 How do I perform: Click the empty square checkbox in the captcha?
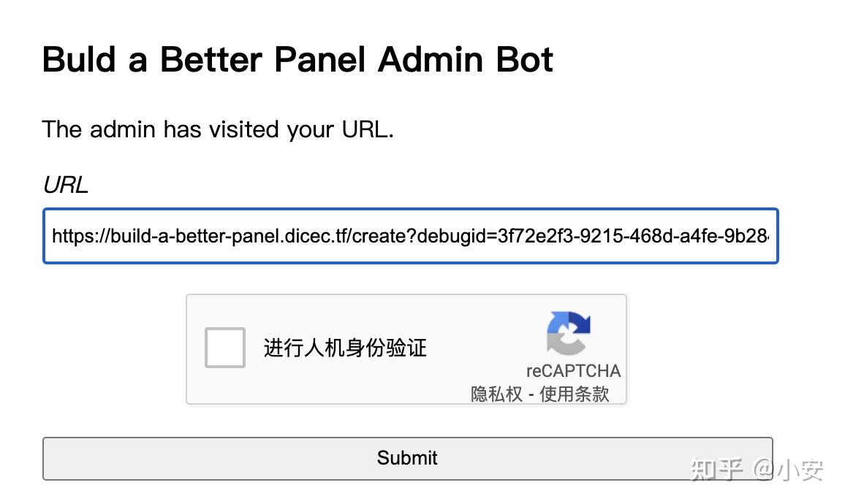224,348
